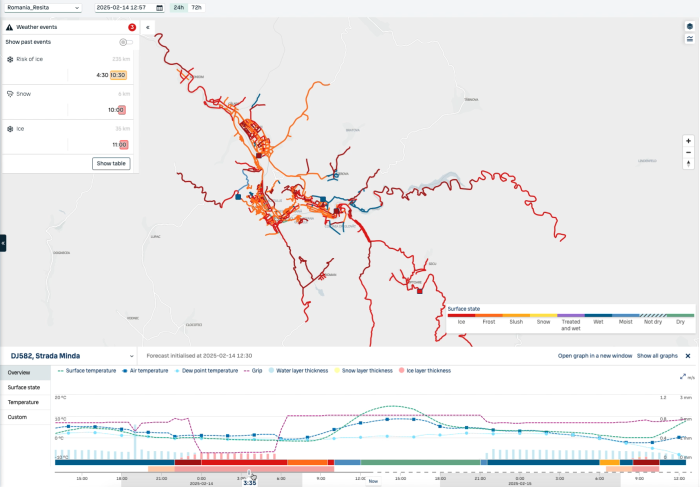Zoom in on the map
Image resolution: width=700 pixels, height=487 pixels.
tap(689, 141)
